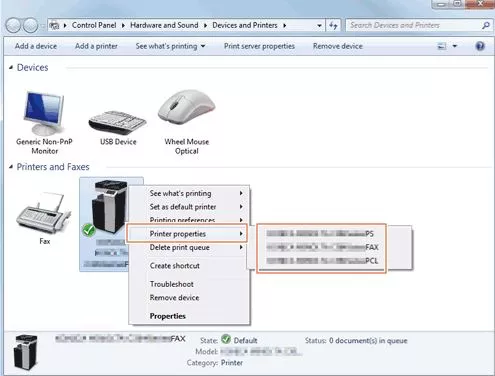This screenshot has height=376, width=495.
Task: Expand arrow after Control Panel breadcrumb
Action: pos(123,25)
